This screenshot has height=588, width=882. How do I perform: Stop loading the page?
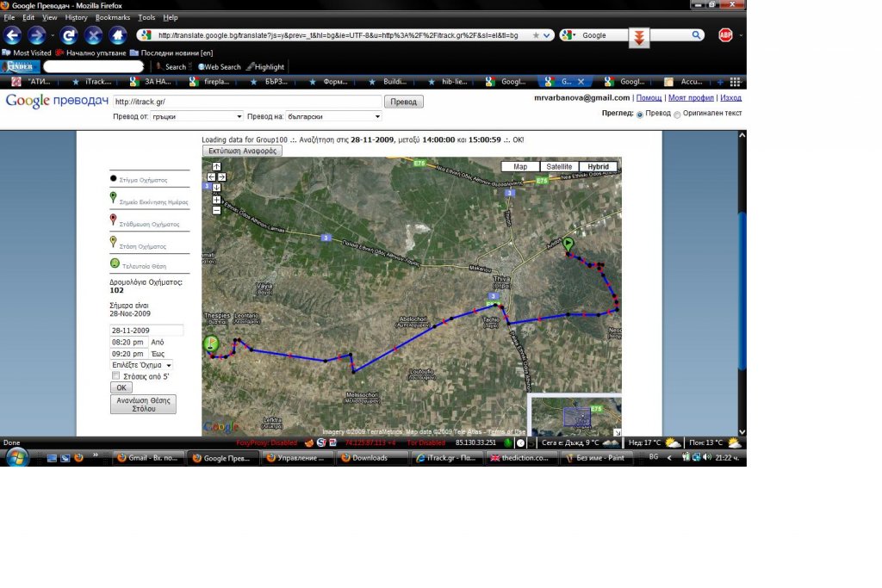93,35
